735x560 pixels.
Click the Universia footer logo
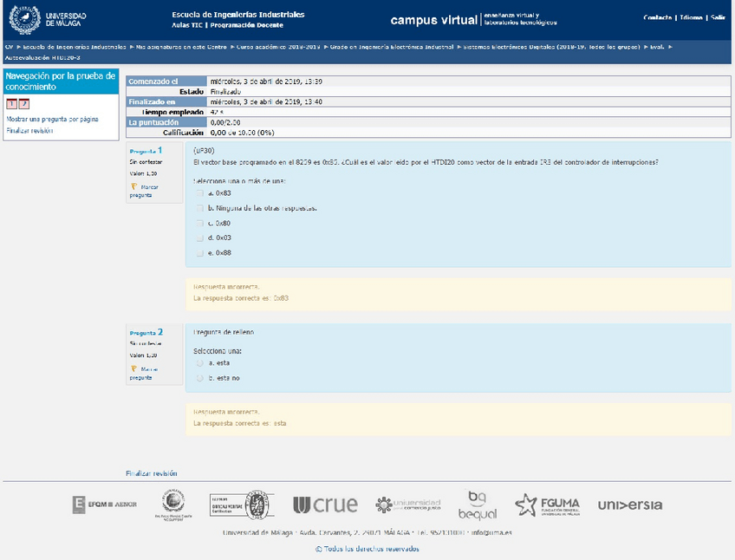(x=629, y=505)
